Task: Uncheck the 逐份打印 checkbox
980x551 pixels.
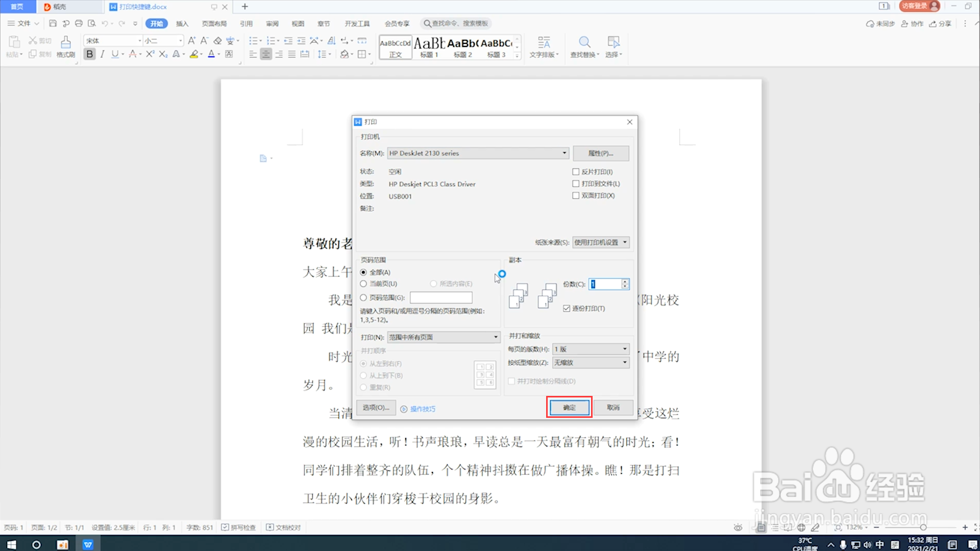Action: click(567, 309)
